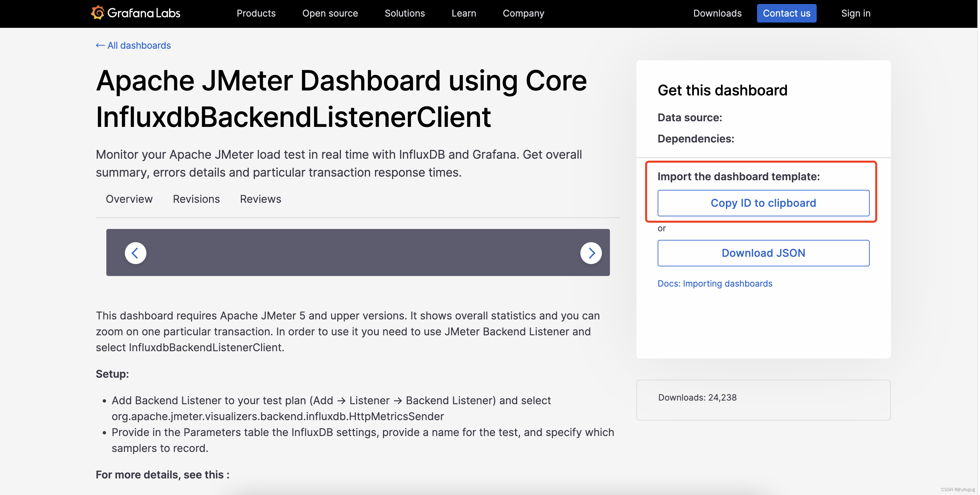The width and height of the screenshot is (980, 495).
Task: Select the Overview tab
Action: pyautogui.click(x=129, y=199)
